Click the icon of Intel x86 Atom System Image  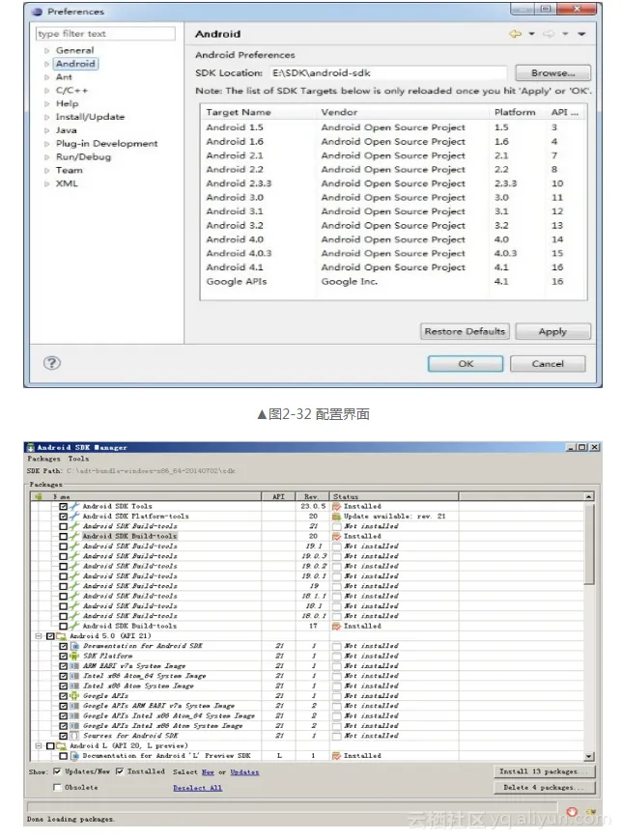click(x=74, y=686)
